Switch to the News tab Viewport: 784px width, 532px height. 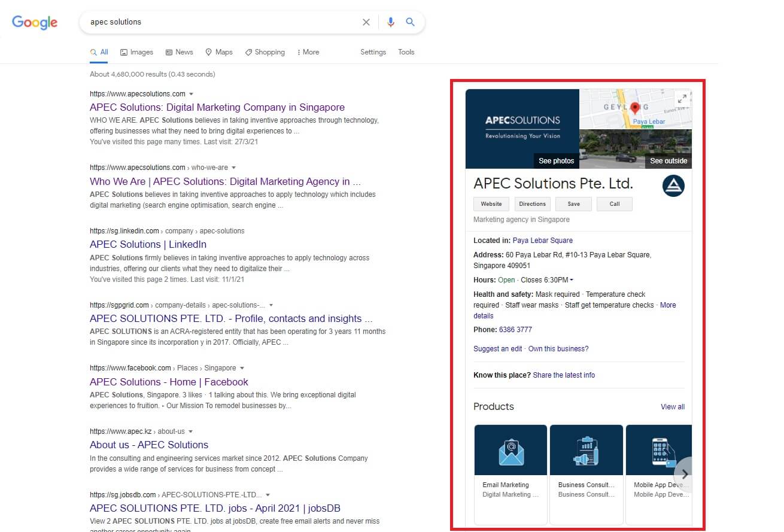point(180,52)
